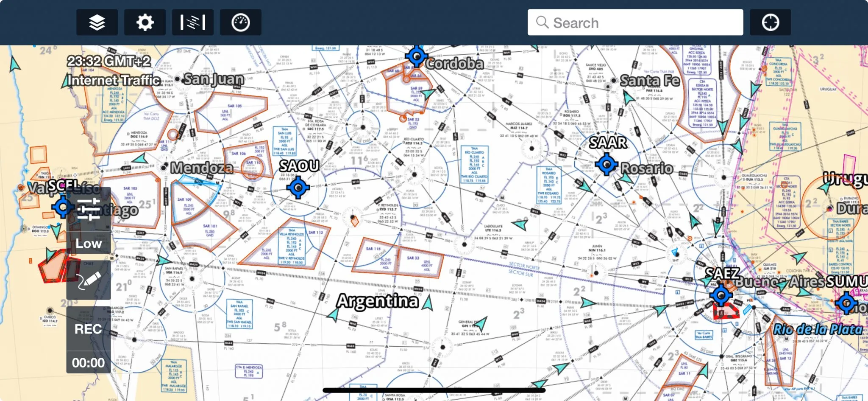Open the instruments gauge panel
This screenshot has height=401, width=868.
point(241,22)
